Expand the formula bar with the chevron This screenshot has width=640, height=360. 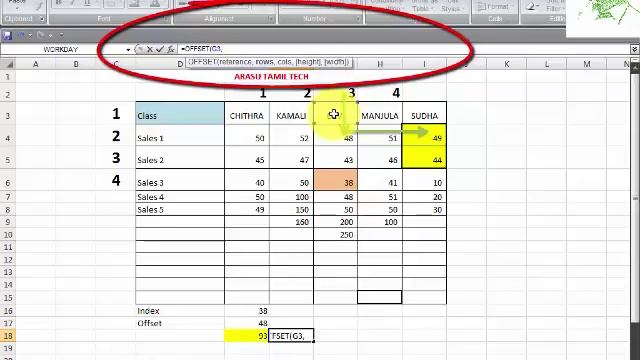pyautogui.click(x=635, y=49)
